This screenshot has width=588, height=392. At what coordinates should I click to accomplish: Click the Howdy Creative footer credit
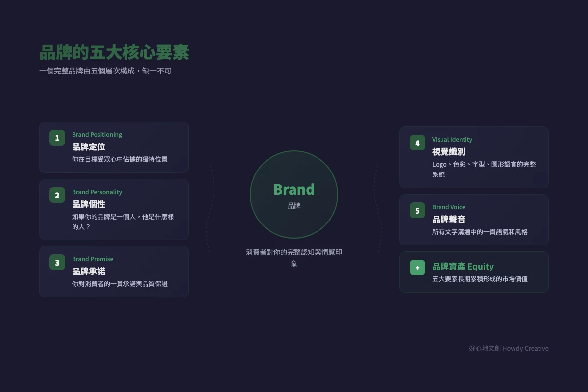[x=508, y=348]
